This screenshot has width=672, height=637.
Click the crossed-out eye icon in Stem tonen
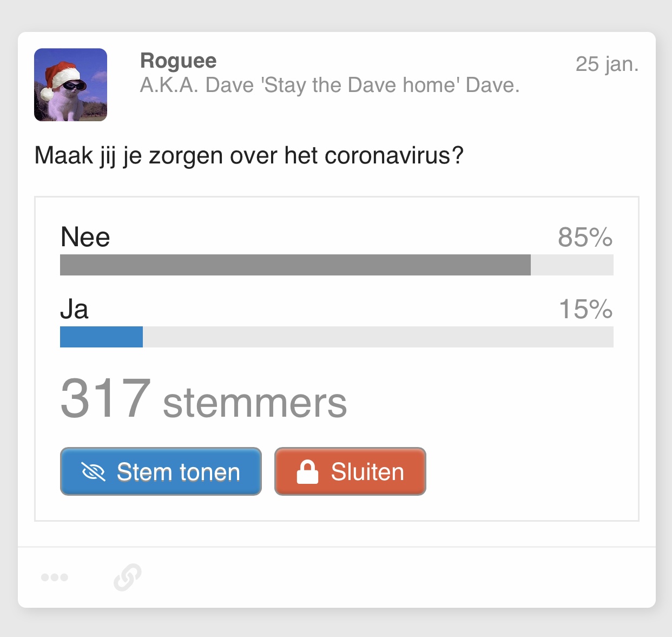coord(93,472)
